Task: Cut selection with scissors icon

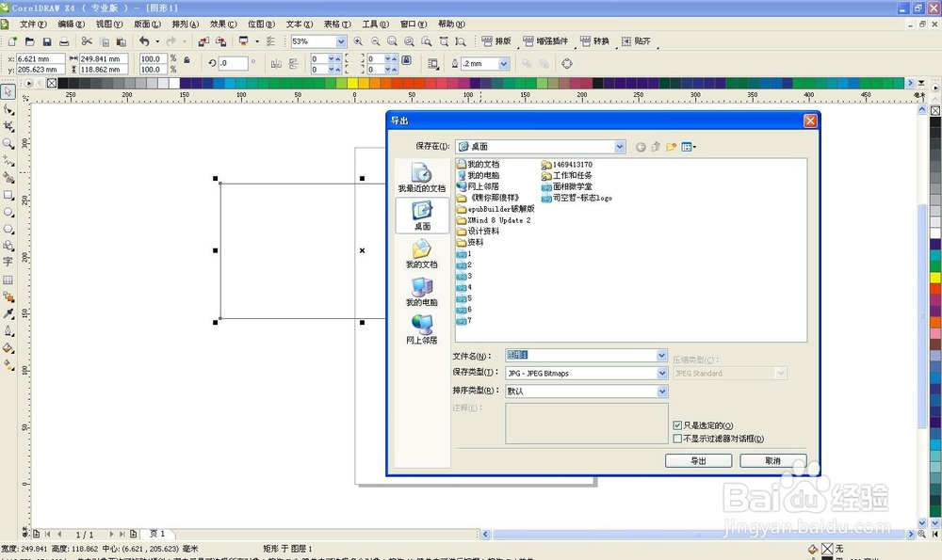Action: pyautogui.click(x=87, y=41)
